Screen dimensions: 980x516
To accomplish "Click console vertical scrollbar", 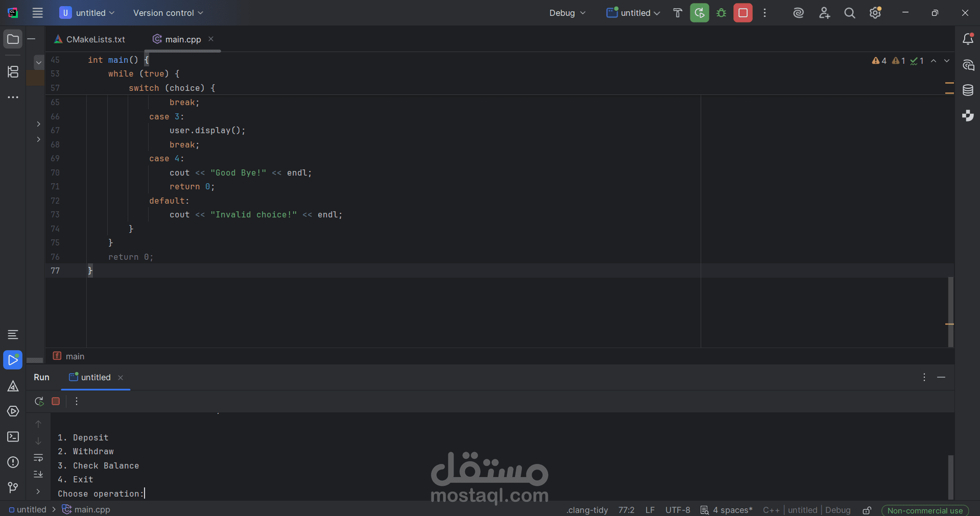I will (x=950, y=477).
